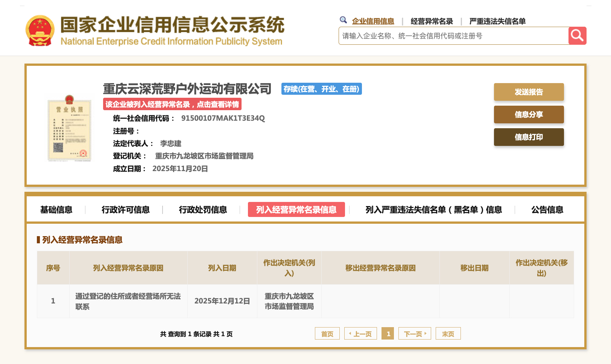Select the 经营异常名录 search category
Screen dimensions: 611x364
[x=432, y=21]
